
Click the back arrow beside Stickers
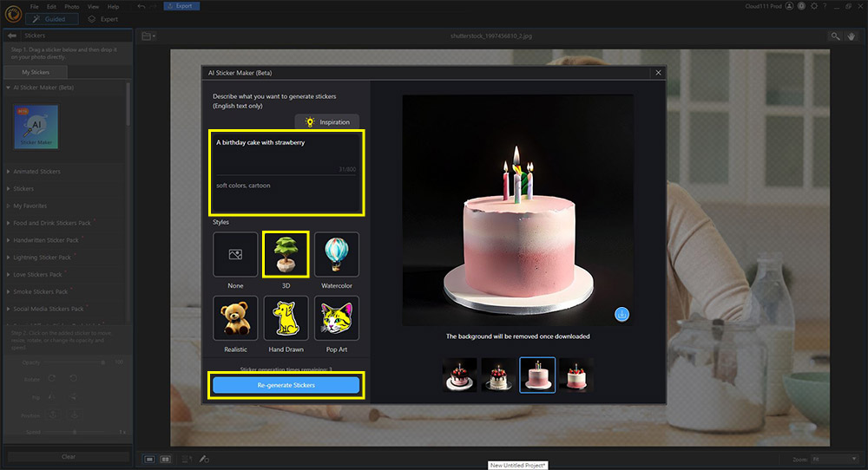coord(12,36)
